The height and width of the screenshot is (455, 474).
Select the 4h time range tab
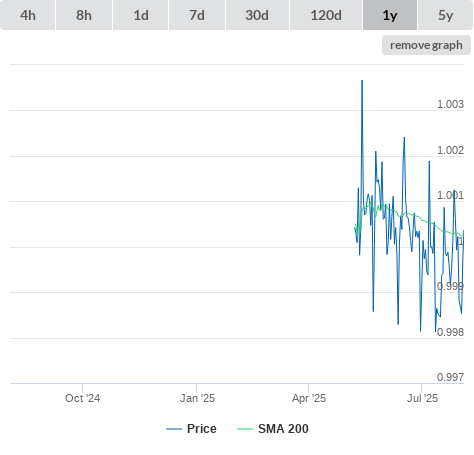click(x=27, y=15)
